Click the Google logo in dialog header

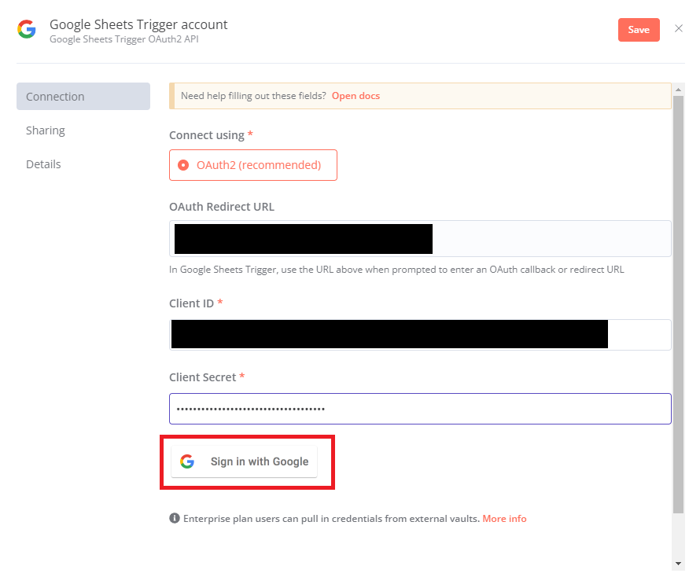point(27,29)
